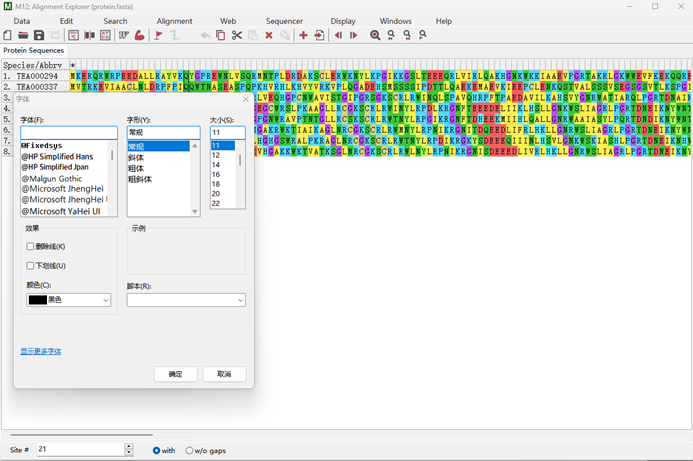Image resolution: width=693 pixels, height=461 pixels.
Task: Open the Search menu
Action: (x=115, y=21)
